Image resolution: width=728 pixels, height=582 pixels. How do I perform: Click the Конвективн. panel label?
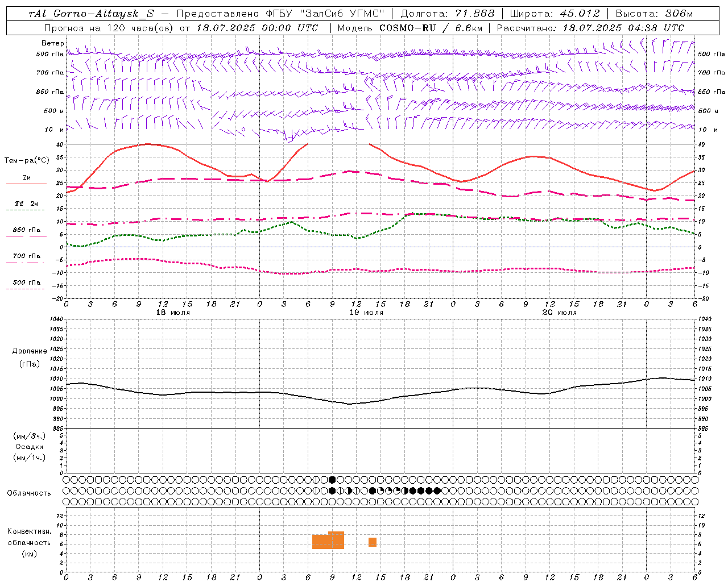click(30, 531)
